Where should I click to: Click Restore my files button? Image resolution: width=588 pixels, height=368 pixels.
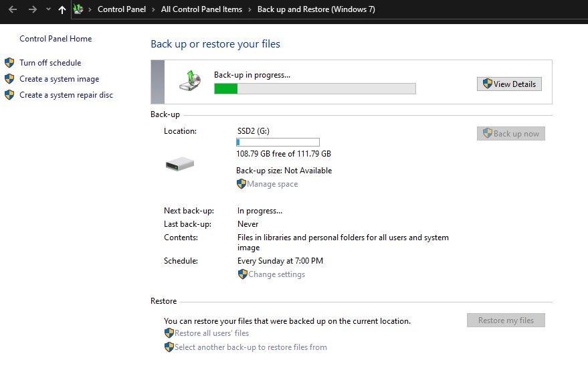click(506, 320)
